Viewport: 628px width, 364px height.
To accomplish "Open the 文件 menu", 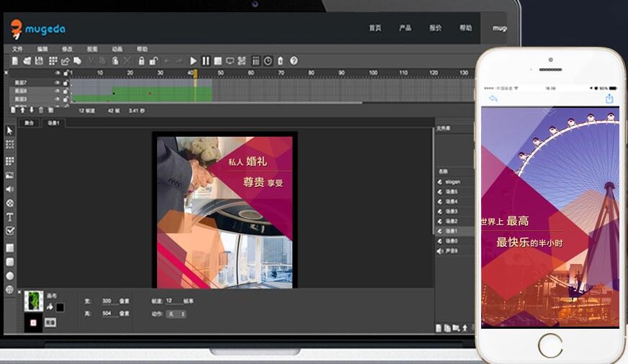I will [x=17, y=49].
